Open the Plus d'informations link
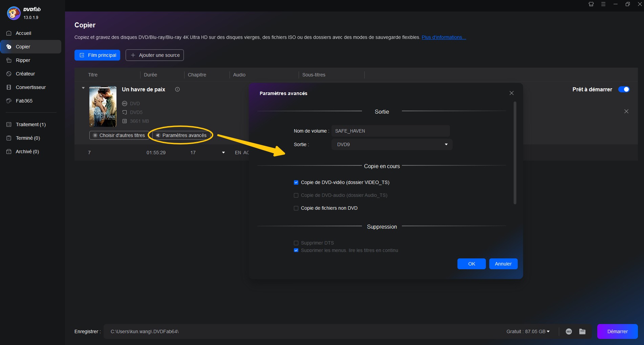 [x=444, y=37]
